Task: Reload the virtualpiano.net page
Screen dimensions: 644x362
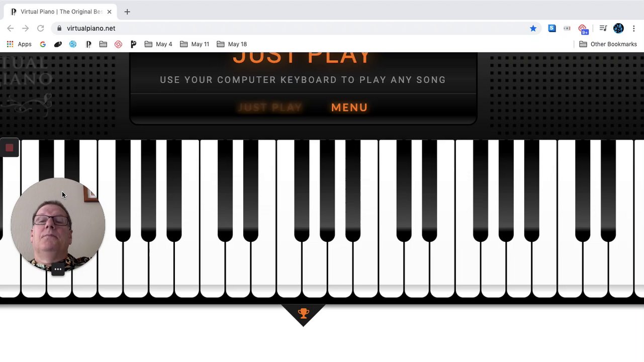Action: pos(41,29)
